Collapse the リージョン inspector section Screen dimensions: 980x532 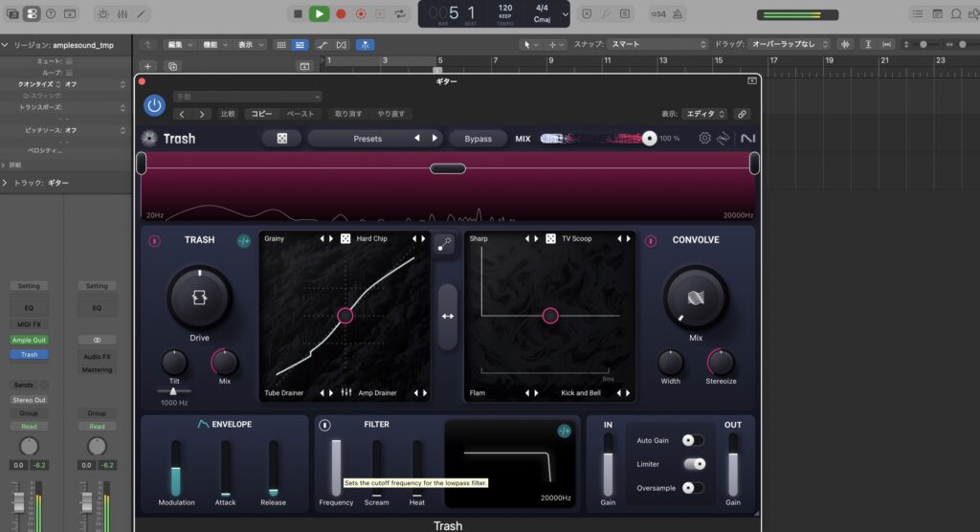(5, 45)
